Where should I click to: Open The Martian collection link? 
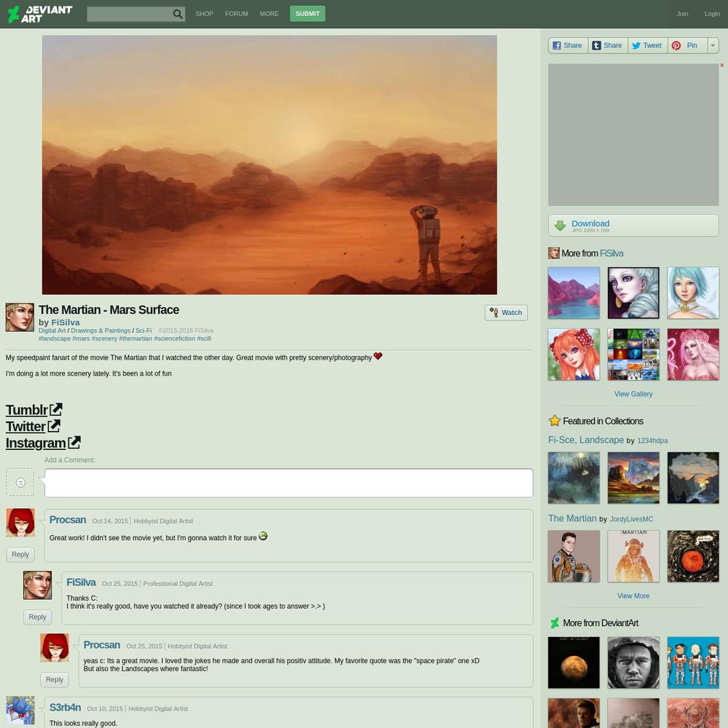pyautogui.click(x=572, y=518)
